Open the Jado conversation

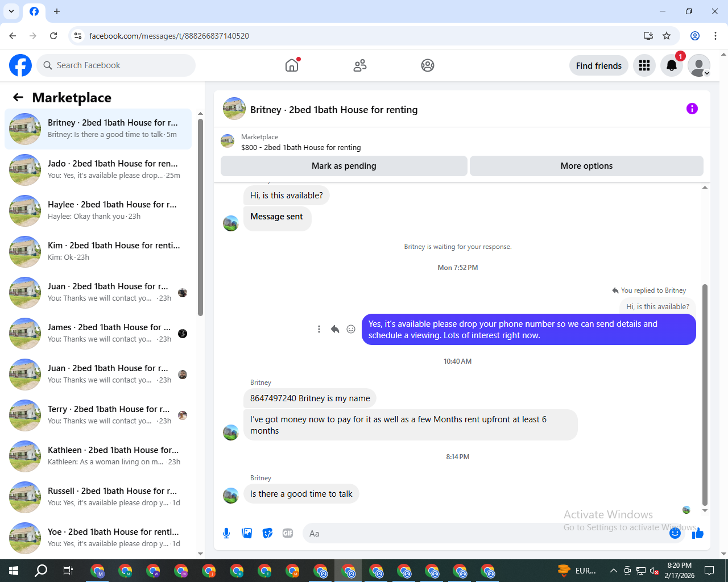tap(98, 170)
